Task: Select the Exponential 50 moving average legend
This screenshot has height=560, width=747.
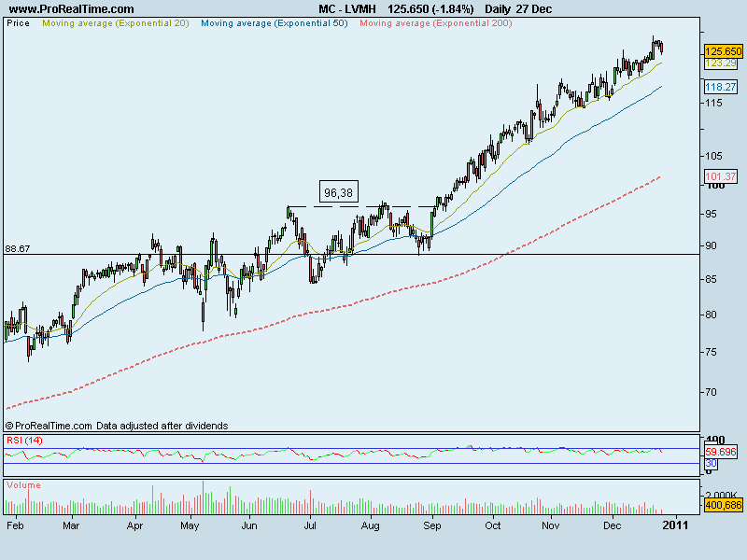Action: (275, 23)
